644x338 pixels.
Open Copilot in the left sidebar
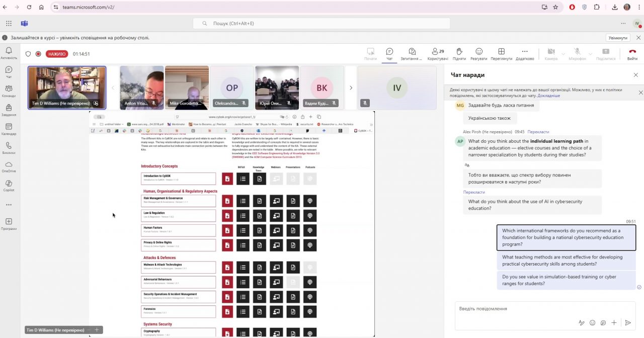point(9,186)
